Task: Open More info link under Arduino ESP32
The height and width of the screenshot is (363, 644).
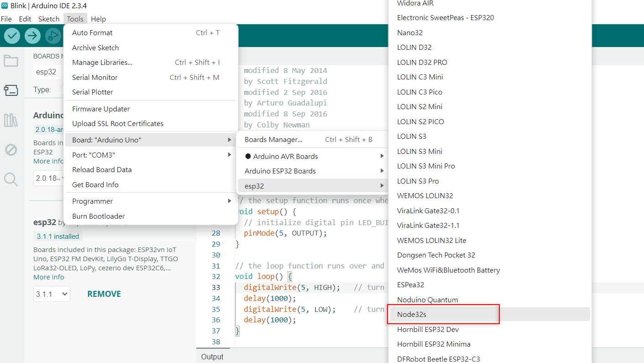Action: [x=49, y=161]
